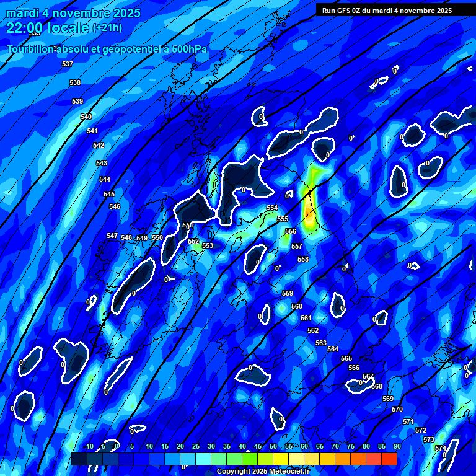Screen dimensions: 476x476
Task: Click the 'Tourbillon absolu et géopotentiel à 500hPa' subtitle
Action: pyautogui.click(x=107, y=49)
